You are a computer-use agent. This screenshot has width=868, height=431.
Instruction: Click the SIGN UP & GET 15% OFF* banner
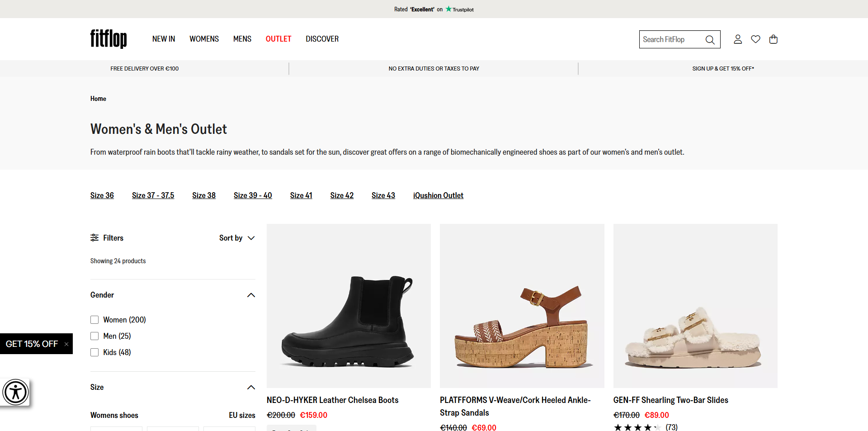(723, 69)
